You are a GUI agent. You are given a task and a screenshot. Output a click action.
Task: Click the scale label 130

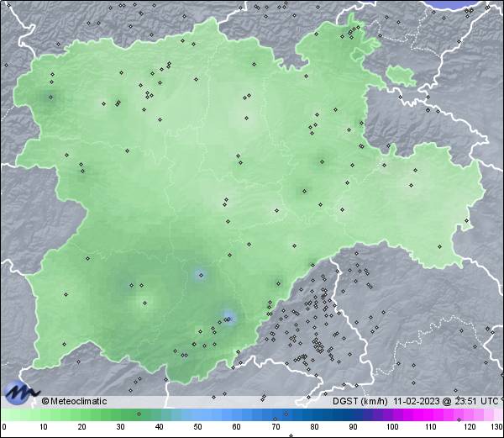click(x=497, y=427)
